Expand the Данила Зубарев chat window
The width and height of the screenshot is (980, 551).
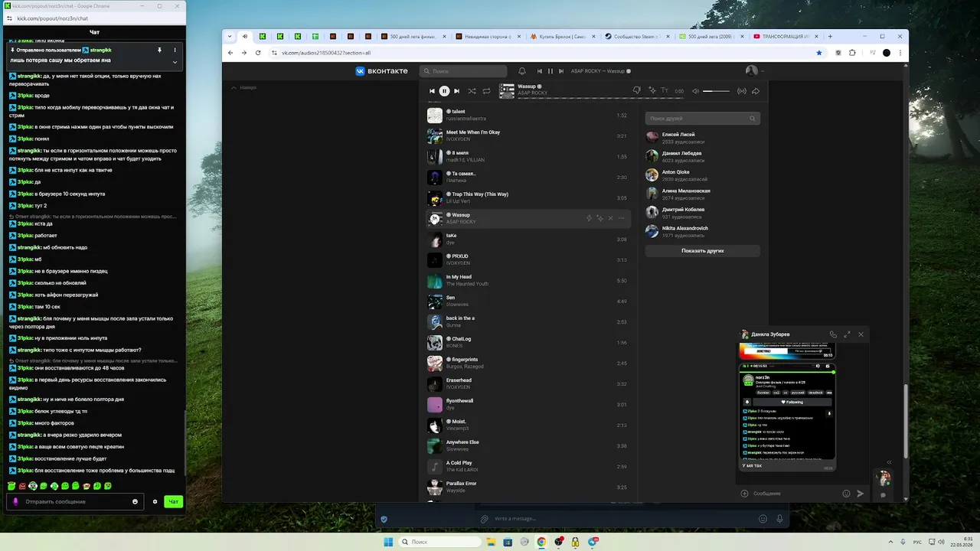847,334
